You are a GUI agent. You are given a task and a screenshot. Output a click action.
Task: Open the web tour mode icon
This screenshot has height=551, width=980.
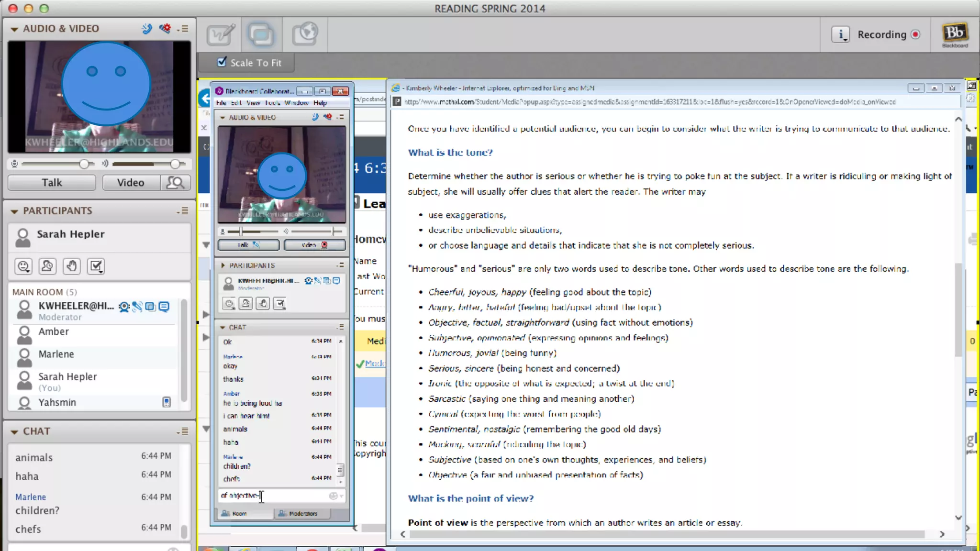(305, 34)
